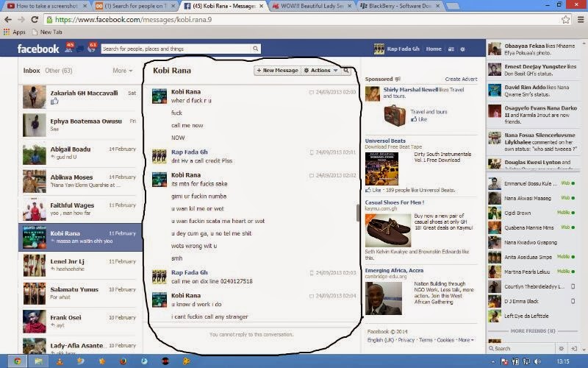Switch to WOW!!! Beautiful Lady browser tab
Viewport: 588px width, 368px height.
click(311, 6)
